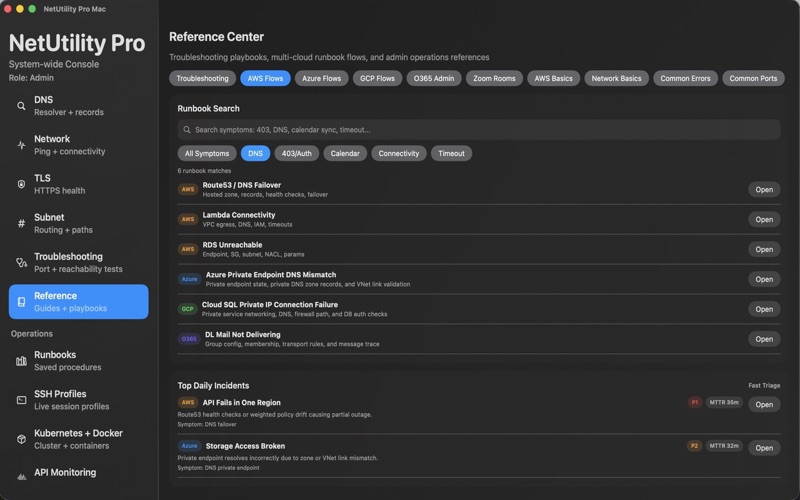Screen dimensions: 800x500
Task: Click the Troubleshooting stethoscope sidebar icon
Action: coord(21,263)
